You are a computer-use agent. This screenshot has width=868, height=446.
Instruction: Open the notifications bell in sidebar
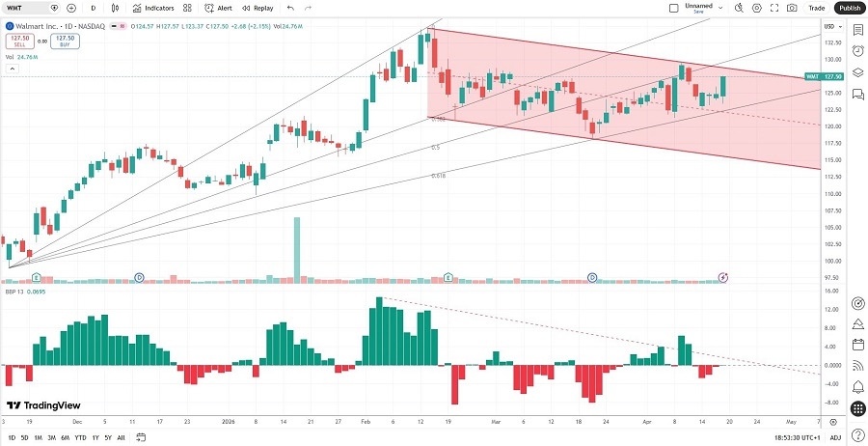pos(858,386)
